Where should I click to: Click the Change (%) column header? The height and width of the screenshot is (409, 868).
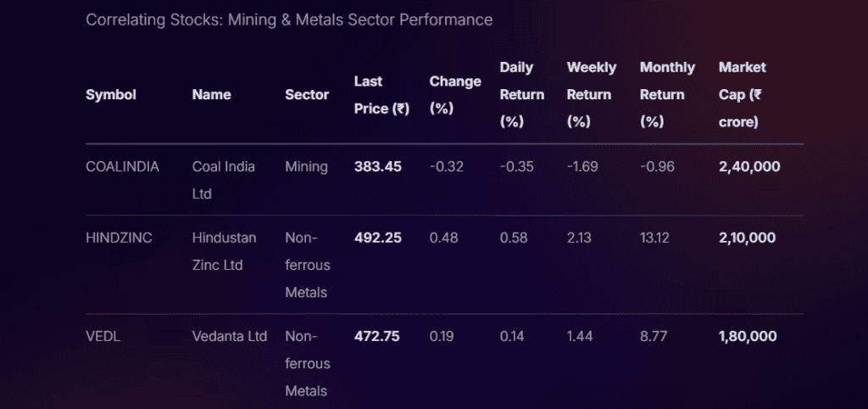pos(455,95)
